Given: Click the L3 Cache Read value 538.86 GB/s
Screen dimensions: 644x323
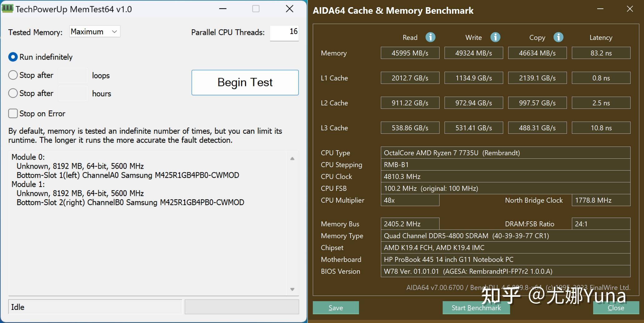Looking at the screenshot, I should point(410,128).
